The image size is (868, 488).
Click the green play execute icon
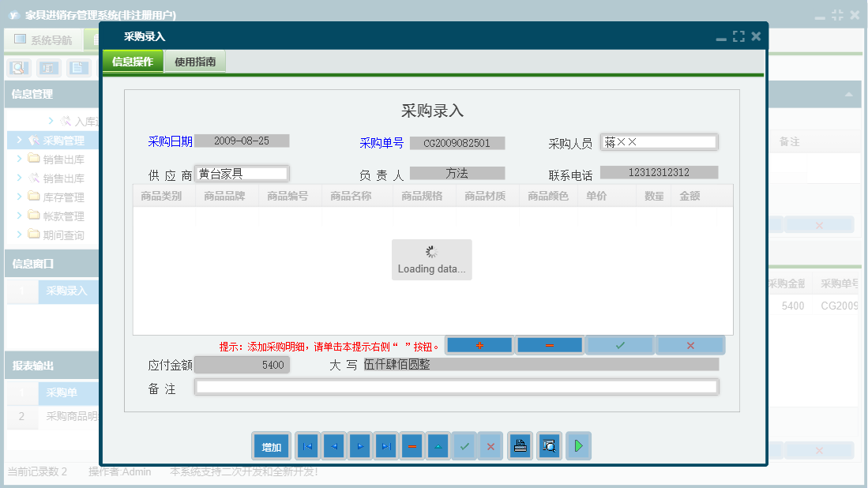coord(578,446)
